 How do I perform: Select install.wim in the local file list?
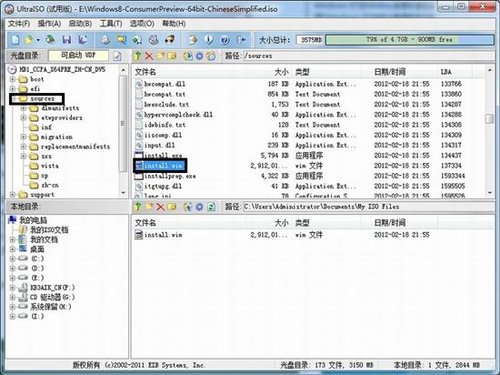tap(163, 235)
